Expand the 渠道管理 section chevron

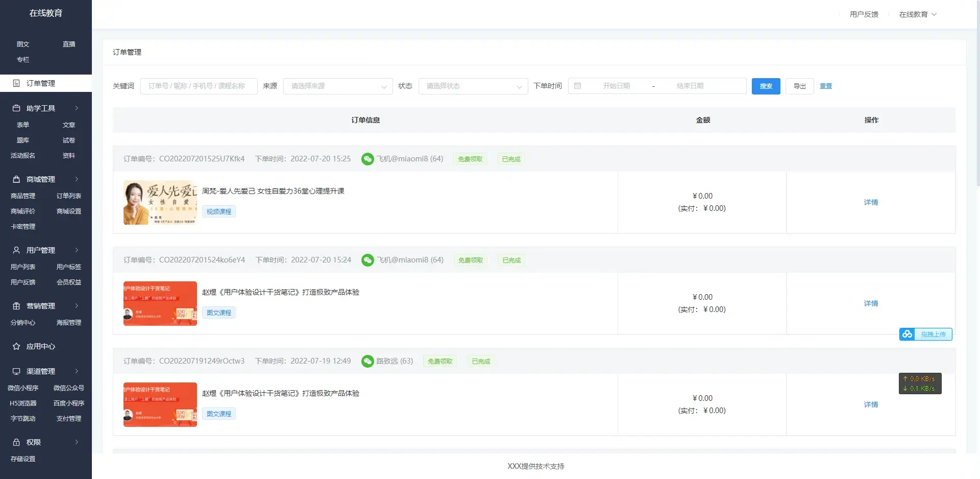[x=77, y=371]
